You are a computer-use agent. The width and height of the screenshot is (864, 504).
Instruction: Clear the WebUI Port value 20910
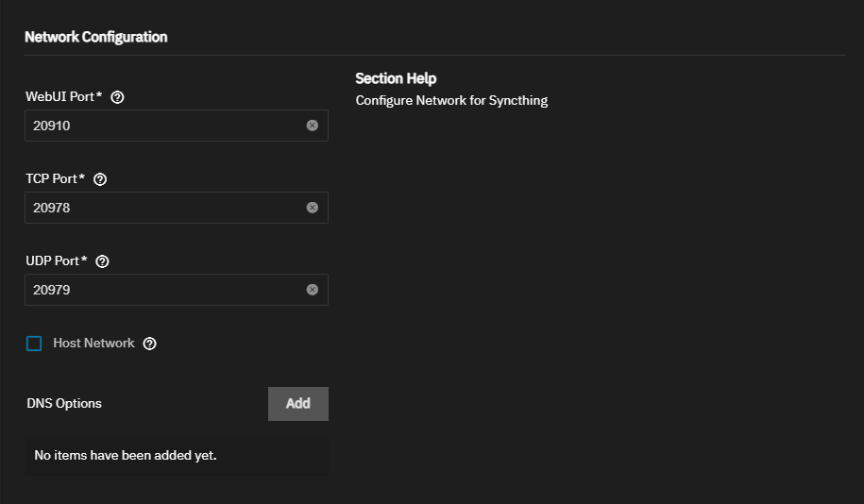coord(313,126)
